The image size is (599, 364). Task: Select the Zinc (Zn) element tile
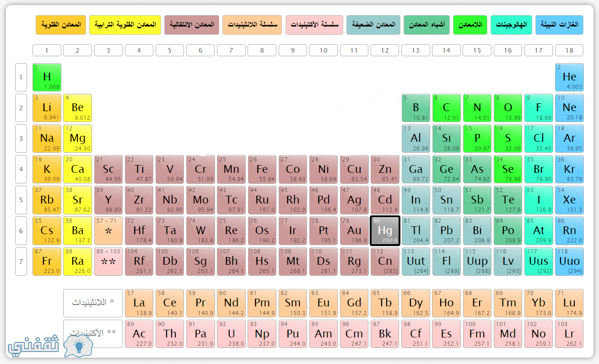(385, 169)
